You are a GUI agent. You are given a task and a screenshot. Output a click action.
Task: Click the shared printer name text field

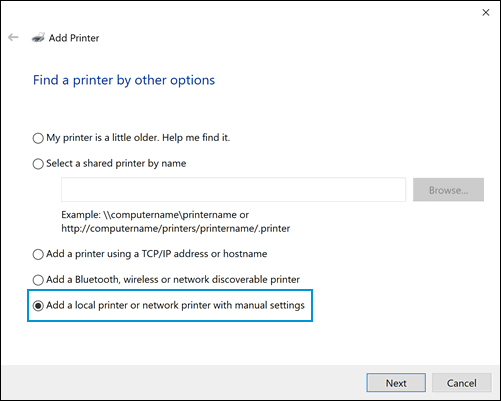click(x=233, y=190)
